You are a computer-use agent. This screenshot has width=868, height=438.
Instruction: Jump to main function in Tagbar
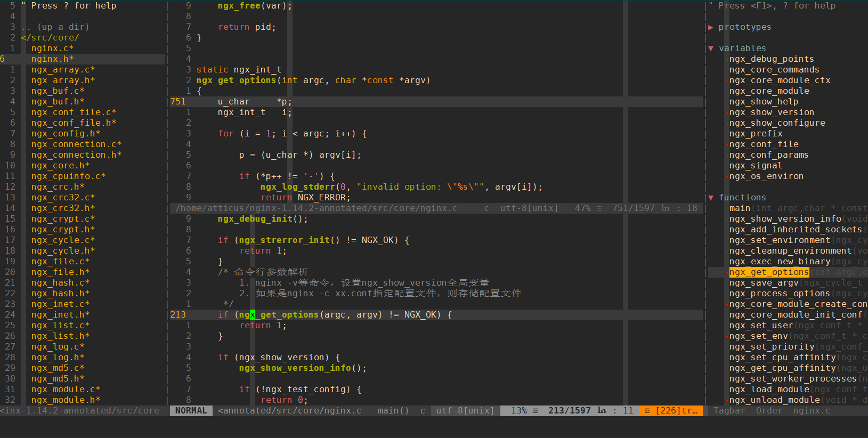[740, 208]
